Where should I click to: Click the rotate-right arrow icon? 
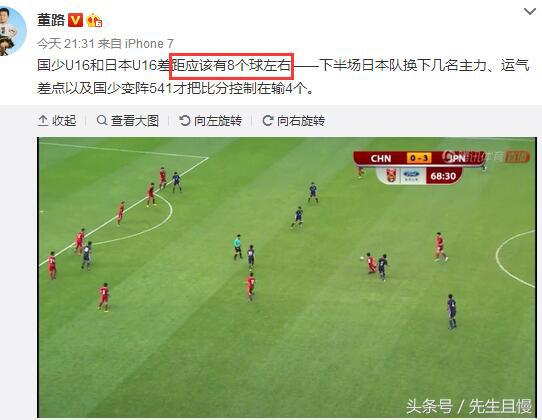click(x=268, y=120)
